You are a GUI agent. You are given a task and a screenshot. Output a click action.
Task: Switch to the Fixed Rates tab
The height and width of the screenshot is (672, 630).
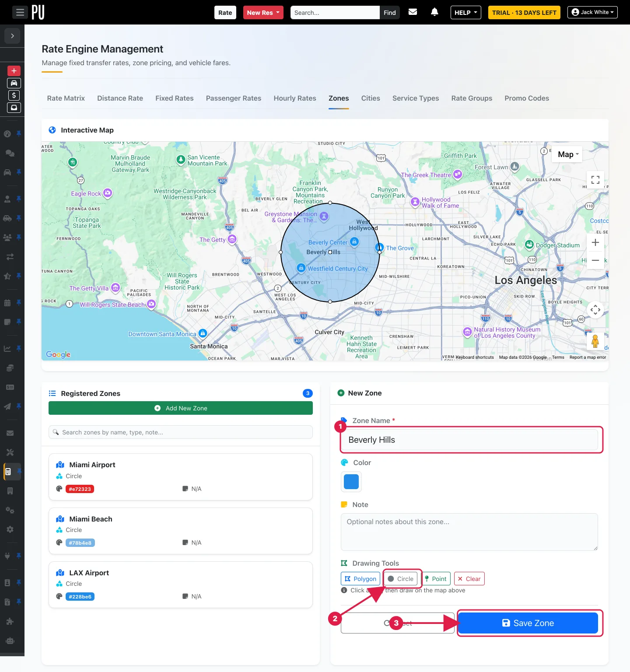(175, 98)
